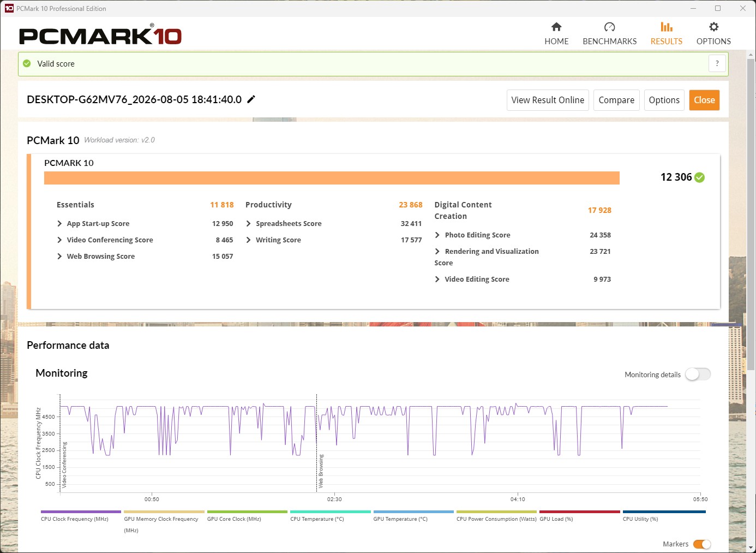Click the green valid score checkmark beside 12 306

click(x=700, y=177)
